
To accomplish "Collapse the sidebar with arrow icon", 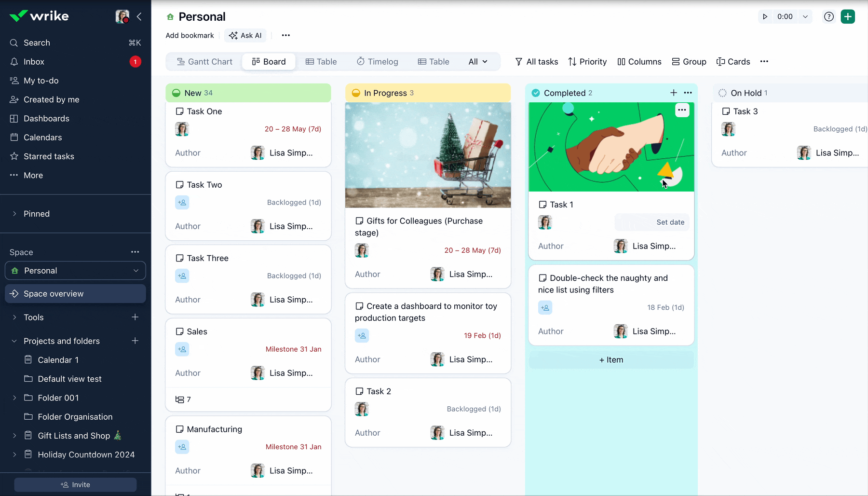I will coord(139,16).
